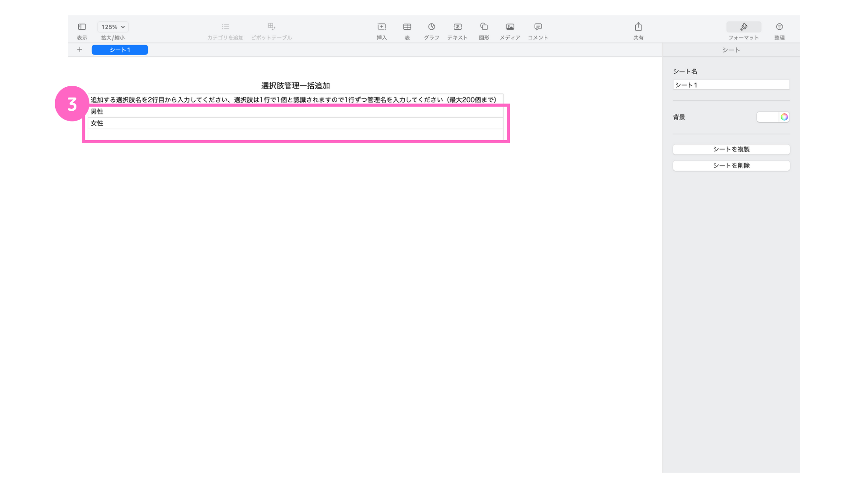
Task: Click the plus to add a new sheet
Action: tap(80, 50)
